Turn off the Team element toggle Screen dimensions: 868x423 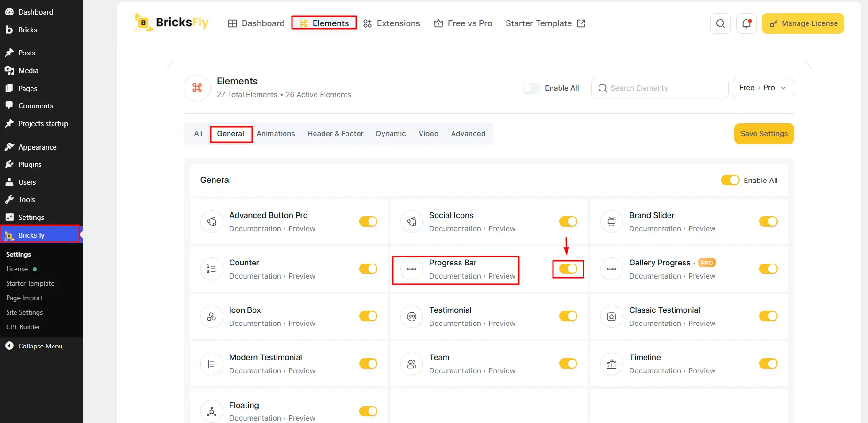click(568, 363)
